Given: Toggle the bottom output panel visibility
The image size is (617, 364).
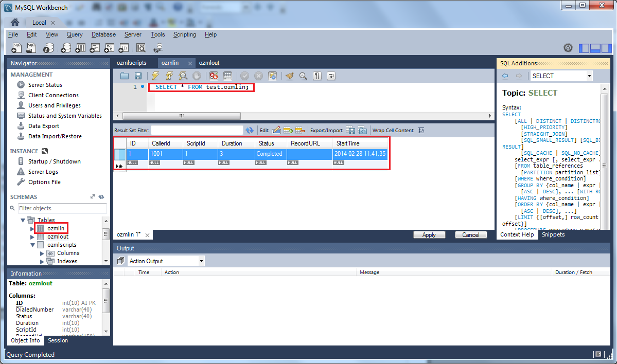Looking at the screenshot, I should click(595, 48).
